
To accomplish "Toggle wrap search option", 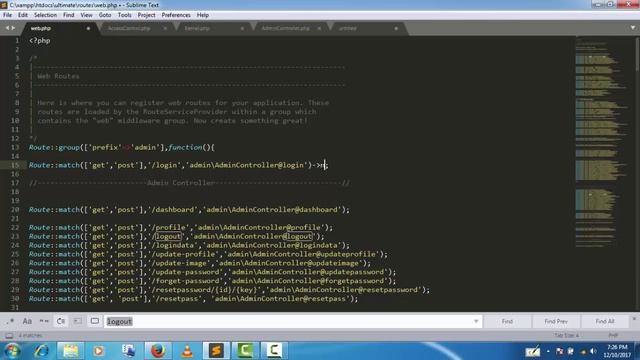I will tap(61, 321).
